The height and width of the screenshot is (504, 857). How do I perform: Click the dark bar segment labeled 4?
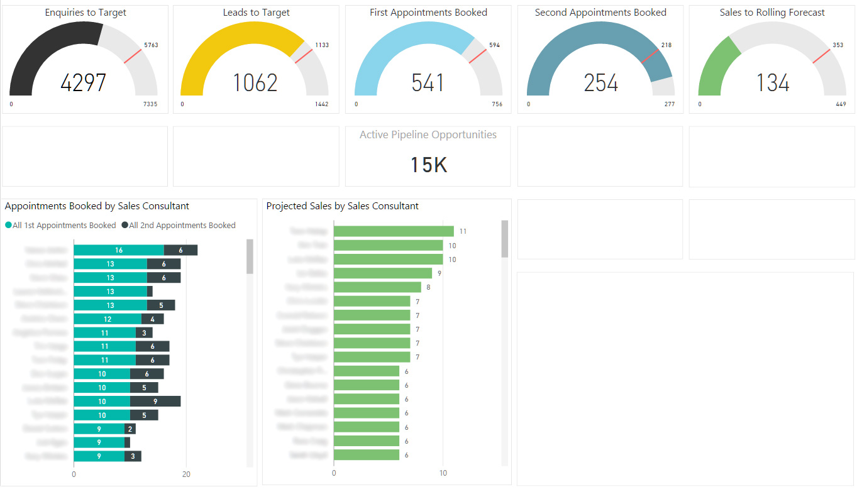tap(153, 319)
